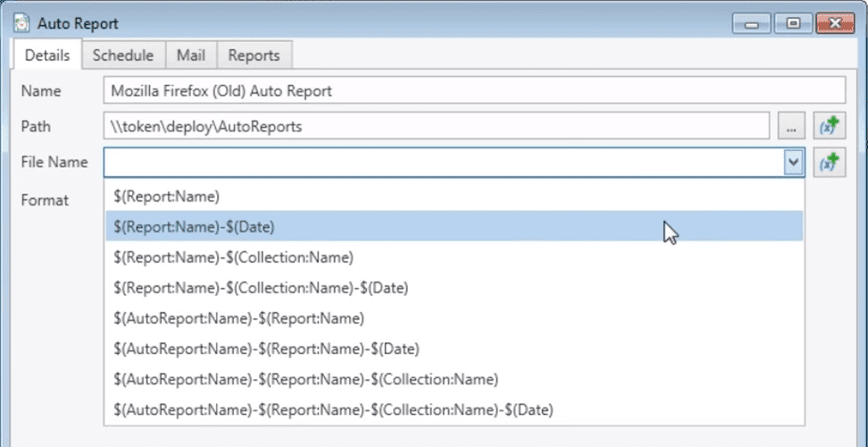The width and height of the screenshot is (868, 447).
Task: Click into the Path input field
Action: point(436,127)
